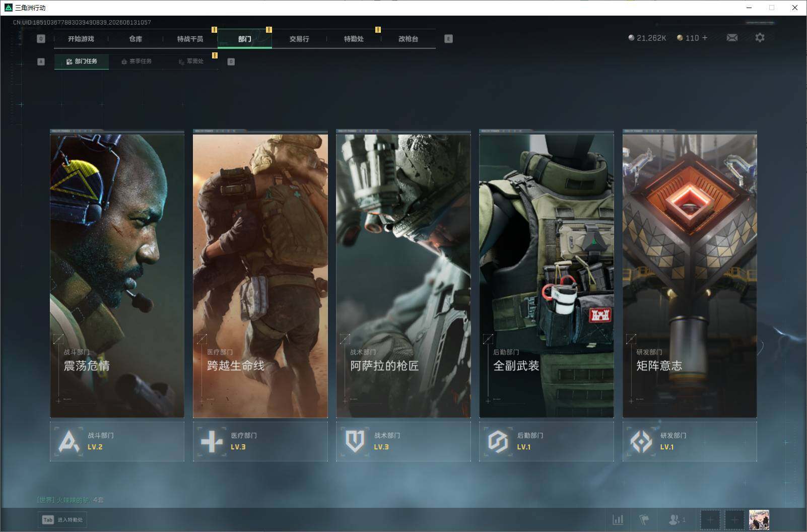This screenshot has height=532, width=807.
Task: Open the 震荡危情 combat department card
Action: [117, 274]
